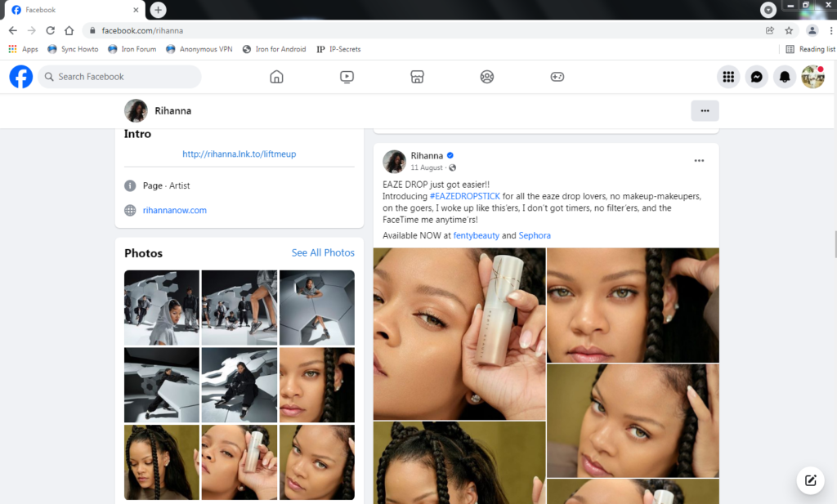837x504 pixels.
Task: Open the Watch video icon
Action: (x=347, y=77)
